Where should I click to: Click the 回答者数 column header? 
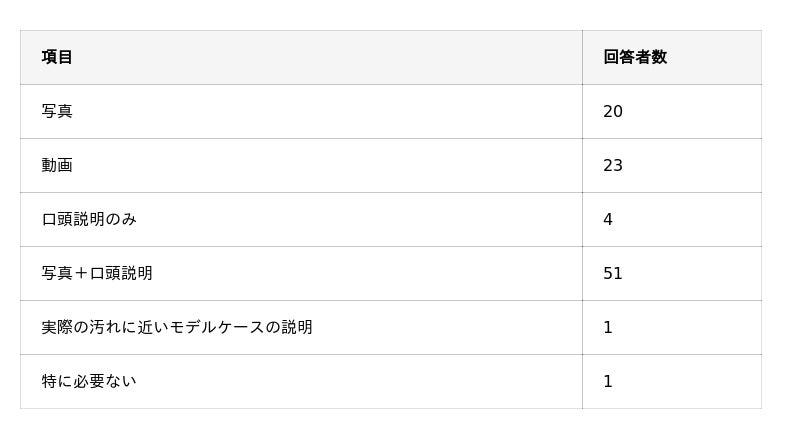[634, 57]
